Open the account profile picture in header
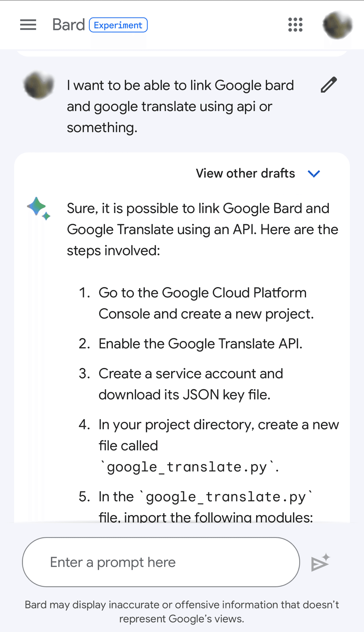Screen dimensions: 364x632 pos(337,25)
